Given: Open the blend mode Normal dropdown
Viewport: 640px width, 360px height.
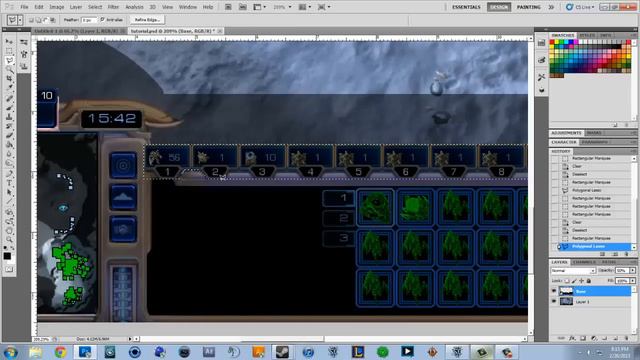Looking at the screenshot, I should click(x=573, y=271).
